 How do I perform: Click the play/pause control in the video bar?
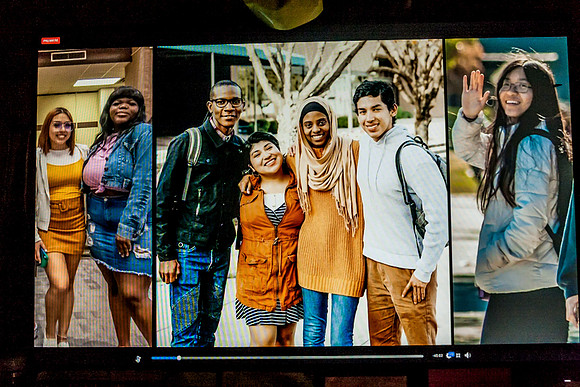(x=138, y=359)
